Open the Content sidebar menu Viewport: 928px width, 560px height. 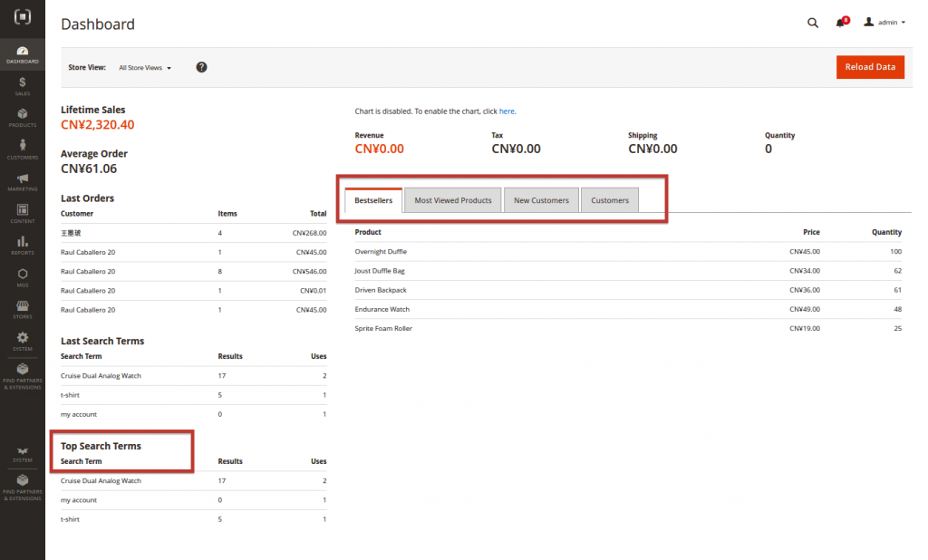pos(22,214)
